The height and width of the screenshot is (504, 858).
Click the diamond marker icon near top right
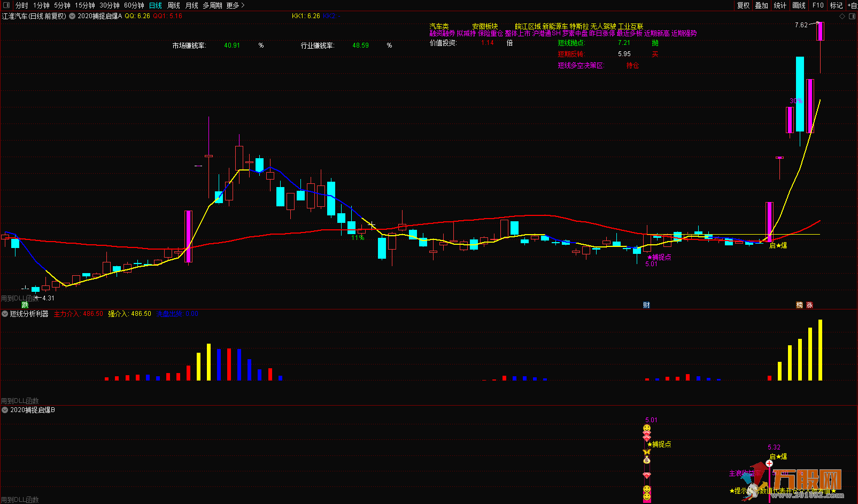pyautogui.click(x=842, y=16)
